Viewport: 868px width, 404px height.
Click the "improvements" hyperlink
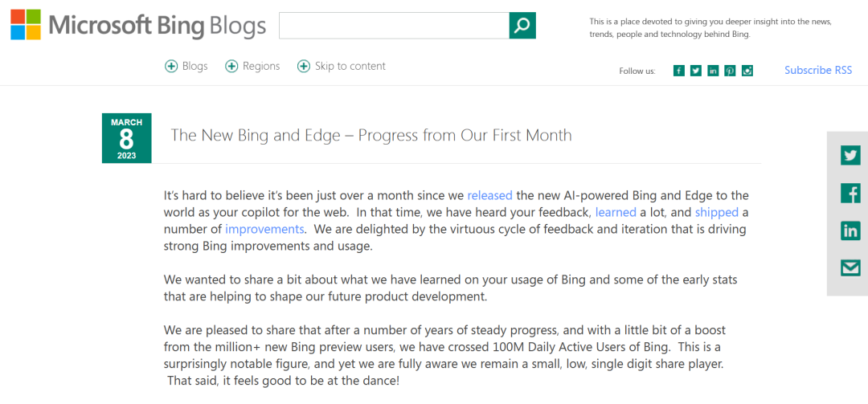pyautogui.click(x=264, y=229)
